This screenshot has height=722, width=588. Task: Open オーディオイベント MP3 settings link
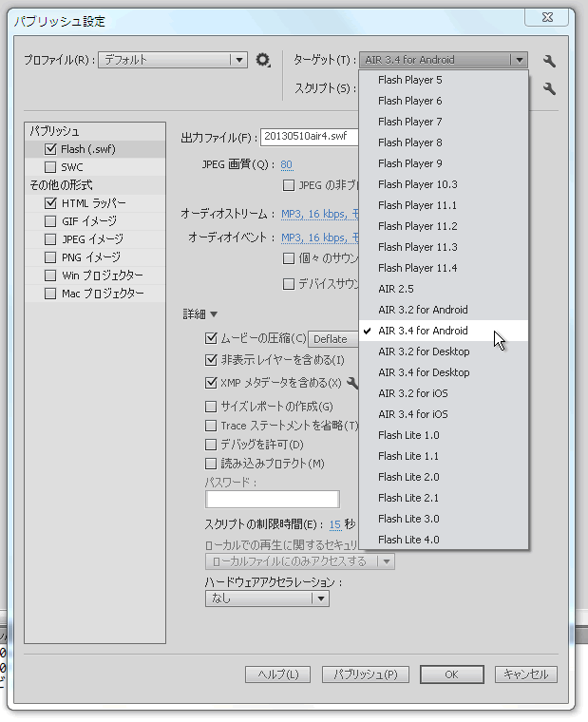click(319, 237)
